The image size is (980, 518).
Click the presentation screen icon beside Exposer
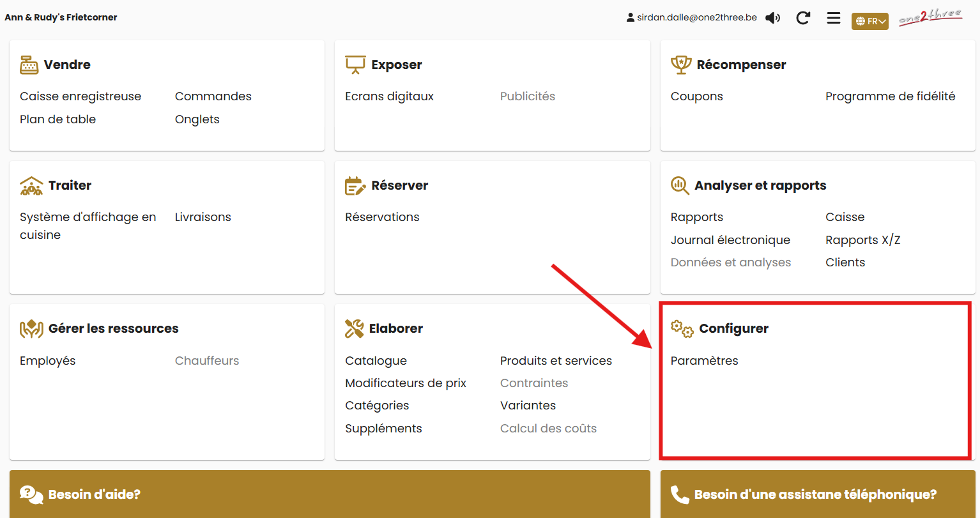[x=355, y=65]
